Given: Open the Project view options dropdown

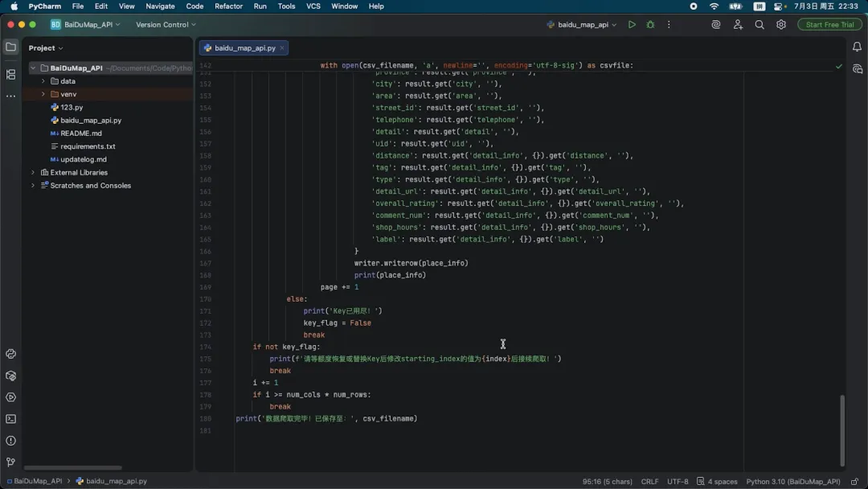Looking at the screenshot, I should click(x=46, y=48).
